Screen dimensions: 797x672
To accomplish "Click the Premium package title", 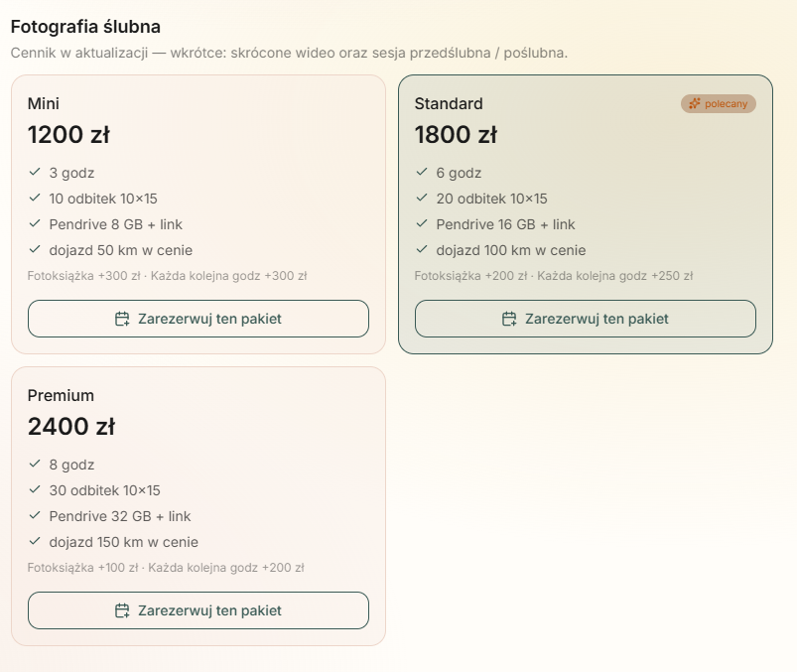I will click(61, 395).
